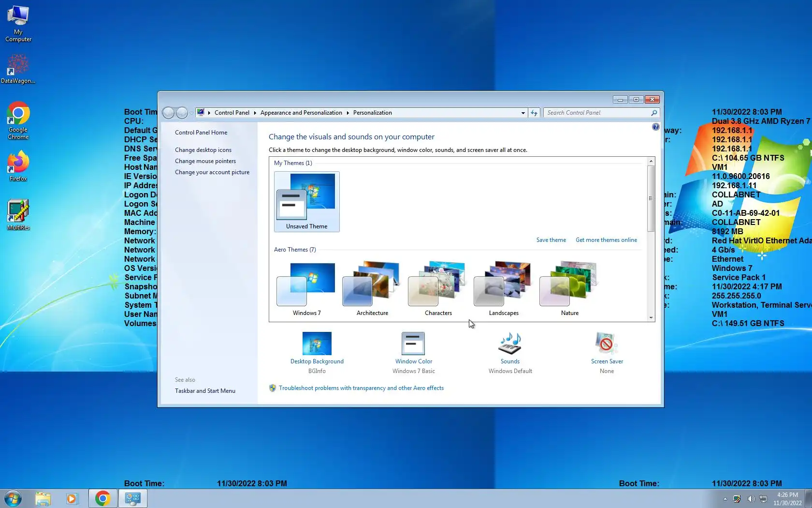Launch Firefox from the desktop icon
812x508 pixels.
tap(18, 166)
